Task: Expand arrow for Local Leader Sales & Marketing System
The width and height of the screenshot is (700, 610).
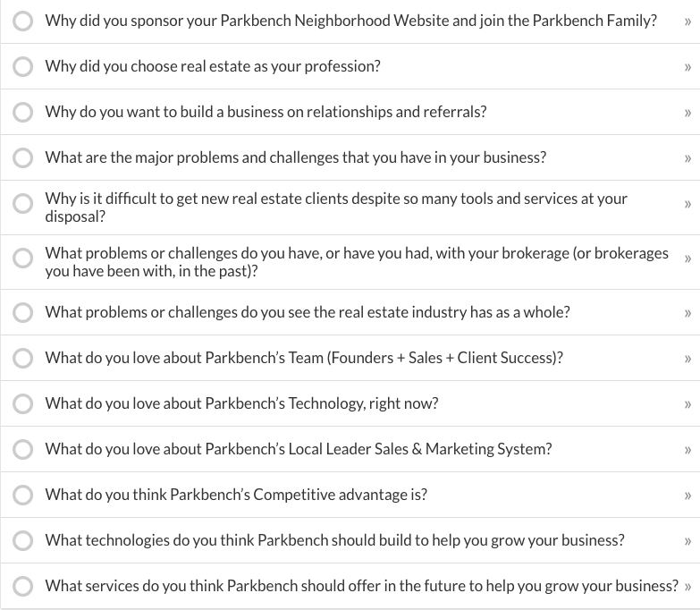Action: 687,450
